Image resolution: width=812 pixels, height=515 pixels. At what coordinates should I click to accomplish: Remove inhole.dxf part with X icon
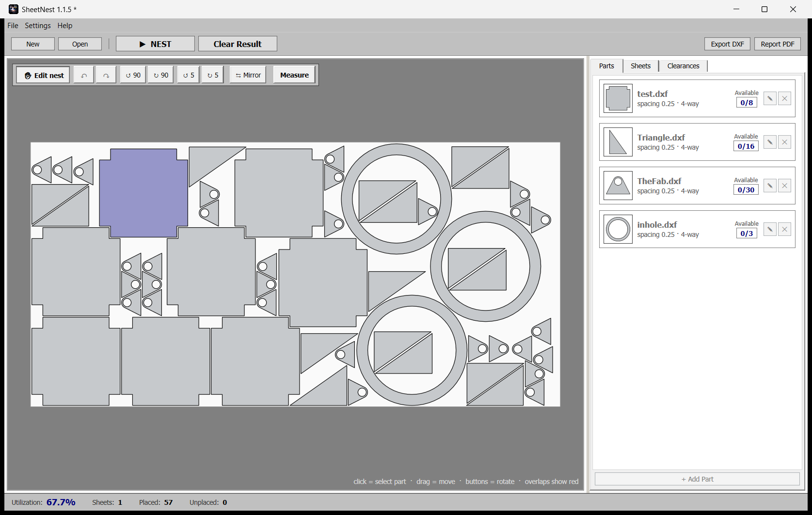785,229
